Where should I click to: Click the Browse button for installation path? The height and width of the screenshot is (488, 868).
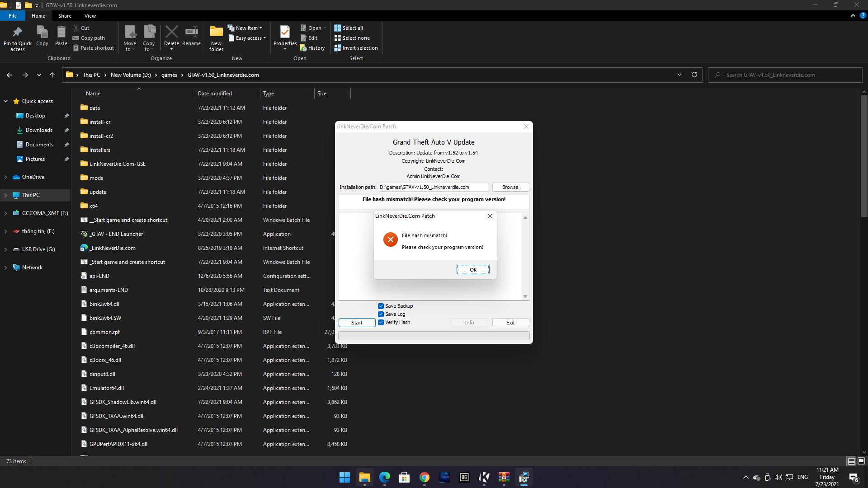[510, 187]
